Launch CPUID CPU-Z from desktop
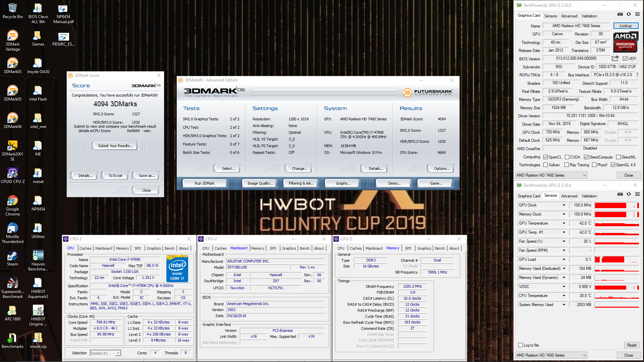Image resolution: width=644 pixels, height=362 pixels. [13, 176]
